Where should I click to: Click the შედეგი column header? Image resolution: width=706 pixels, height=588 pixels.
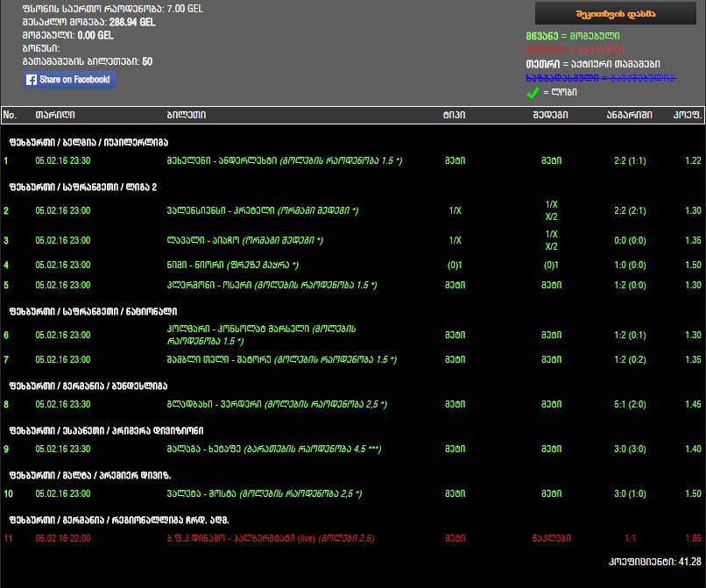tap(549, 115)
